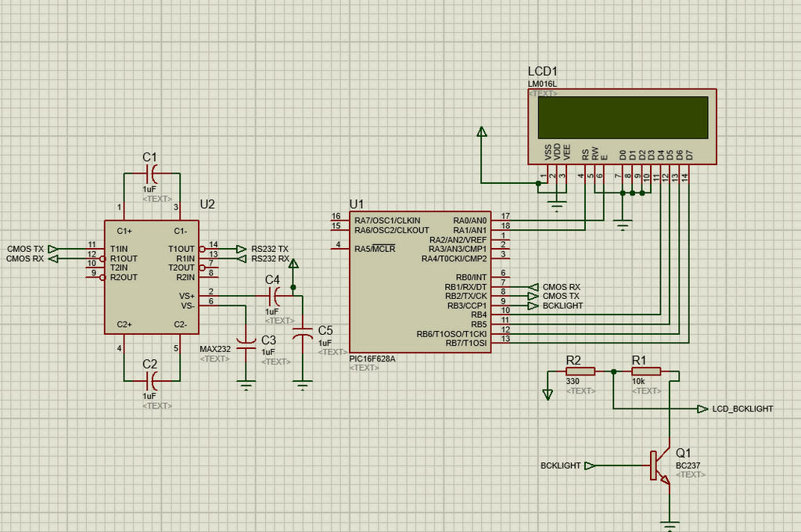The height and width of the screenshot is (532, 801).
Task: Click the 1uF value under C1
Action: coord(149,189)
